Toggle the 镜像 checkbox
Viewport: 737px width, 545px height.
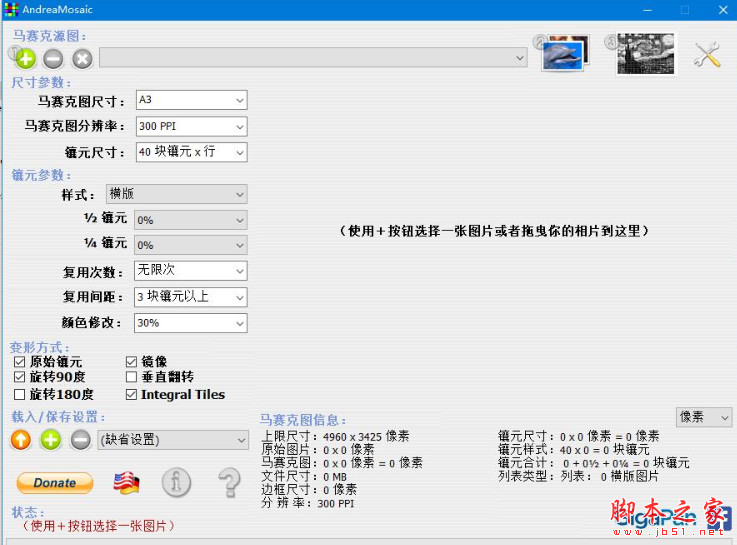click(131, 362)
